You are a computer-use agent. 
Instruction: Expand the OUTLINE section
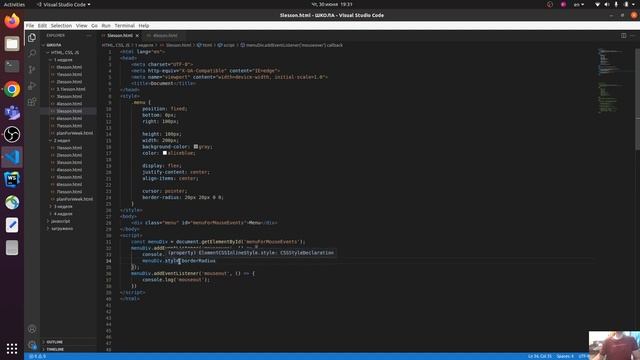point(53,342)
